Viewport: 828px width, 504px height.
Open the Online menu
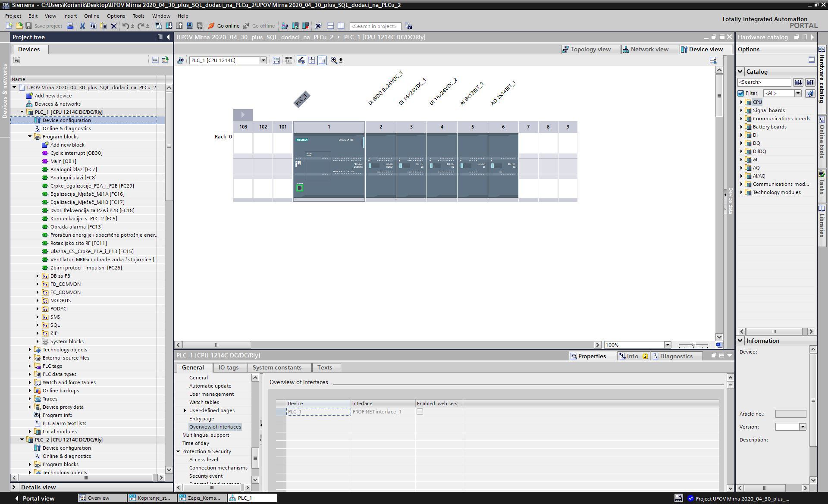[x=91, y=16]
